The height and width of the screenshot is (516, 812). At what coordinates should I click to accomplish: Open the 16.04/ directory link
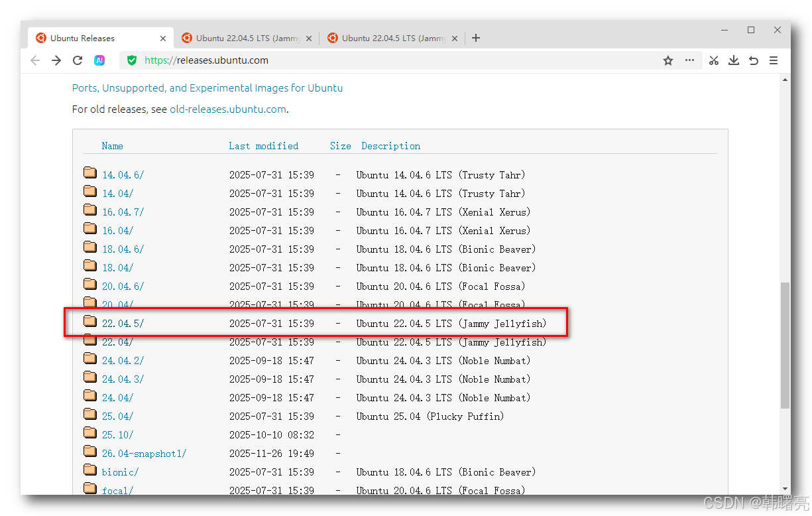point(117,231)
